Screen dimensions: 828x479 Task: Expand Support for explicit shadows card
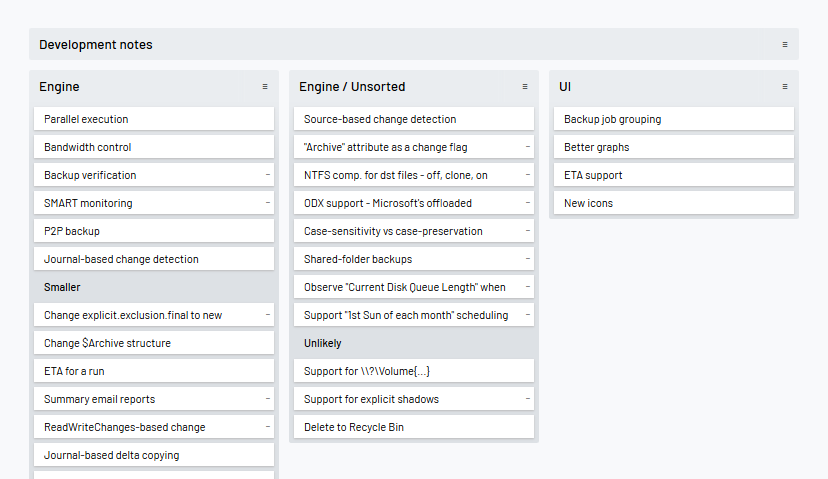point(527,399)
